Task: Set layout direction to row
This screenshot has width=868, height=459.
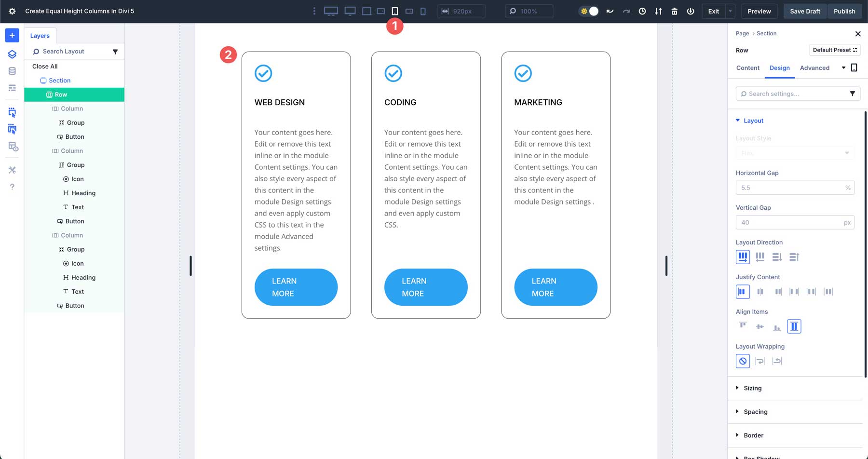Action: pyautogui.click(x=743, y=257)
